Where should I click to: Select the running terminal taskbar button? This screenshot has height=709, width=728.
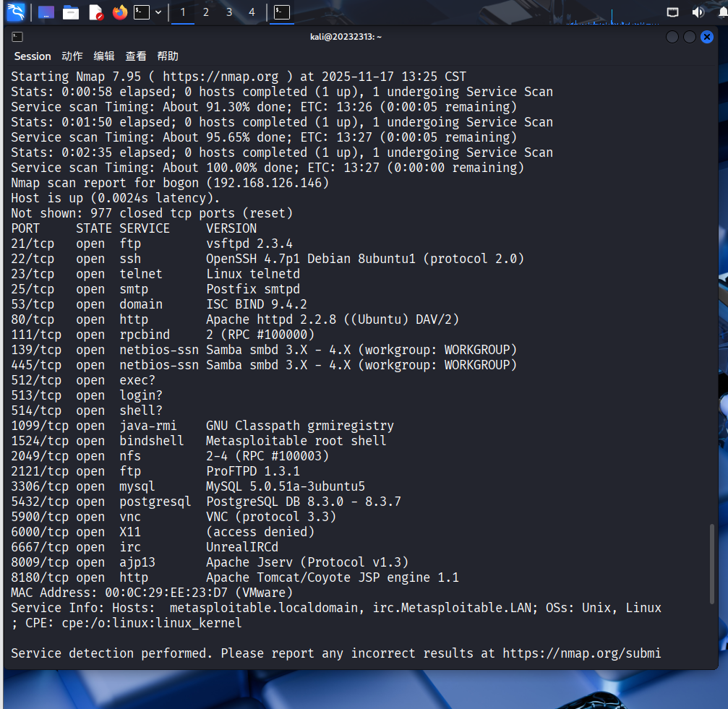tap(282, 12)
